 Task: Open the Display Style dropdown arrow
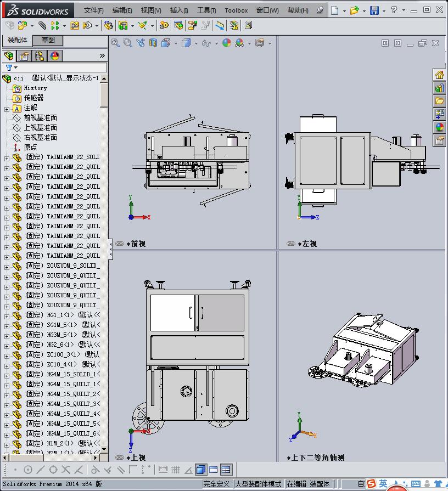pos(196,43)
